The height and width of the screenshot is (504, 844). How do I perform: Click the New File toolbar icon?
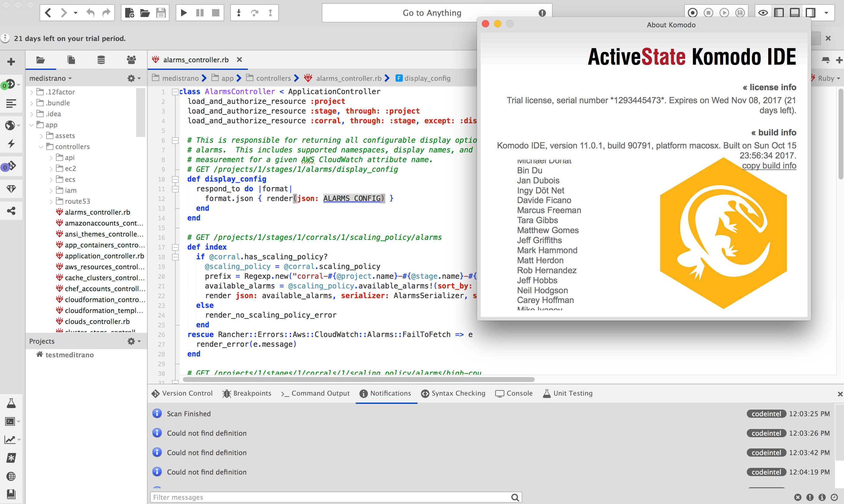coord(129,13)
